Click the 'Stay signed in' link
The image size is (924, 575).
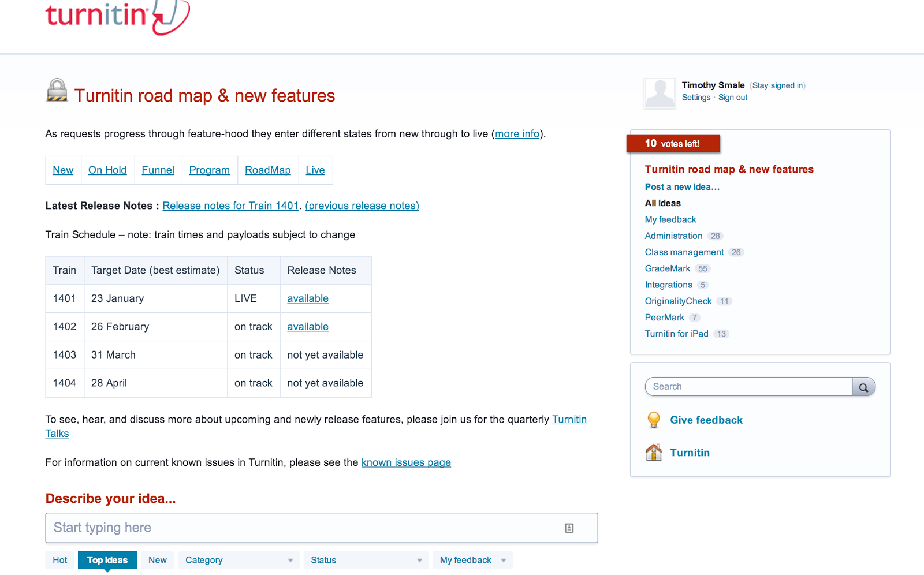point(778,85)
